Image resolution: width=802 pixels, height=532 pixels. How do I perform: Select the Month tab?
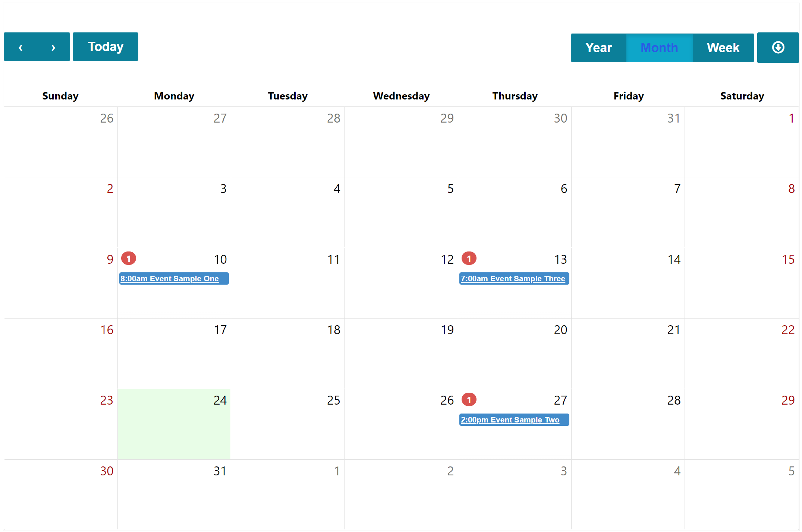pyautogui.click(x=659, y=48)
